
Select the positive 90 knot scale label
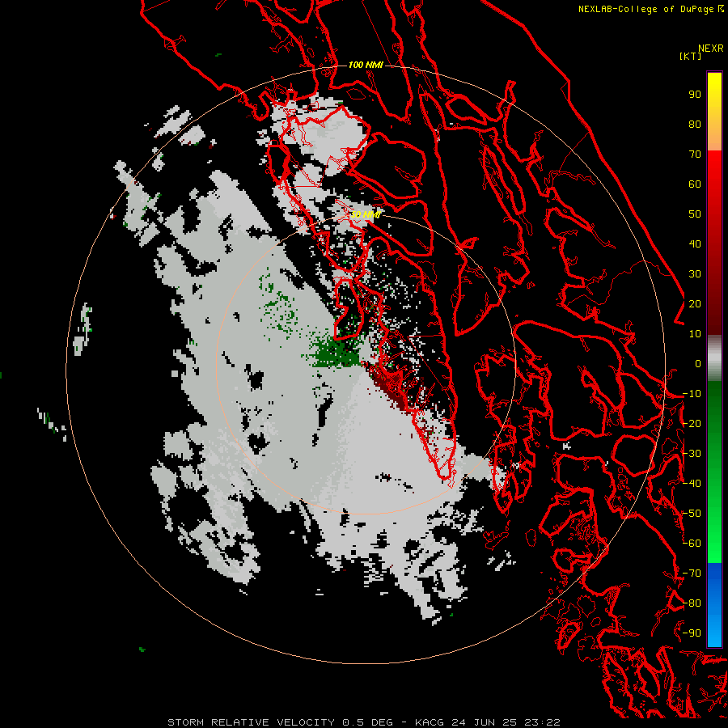[695, 95]
